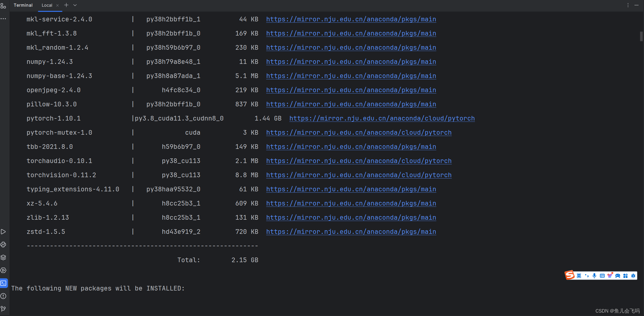This screenshot has height=316, width=644.
Task: Create a new terminal with the plus button
Action: click(66, 5)
